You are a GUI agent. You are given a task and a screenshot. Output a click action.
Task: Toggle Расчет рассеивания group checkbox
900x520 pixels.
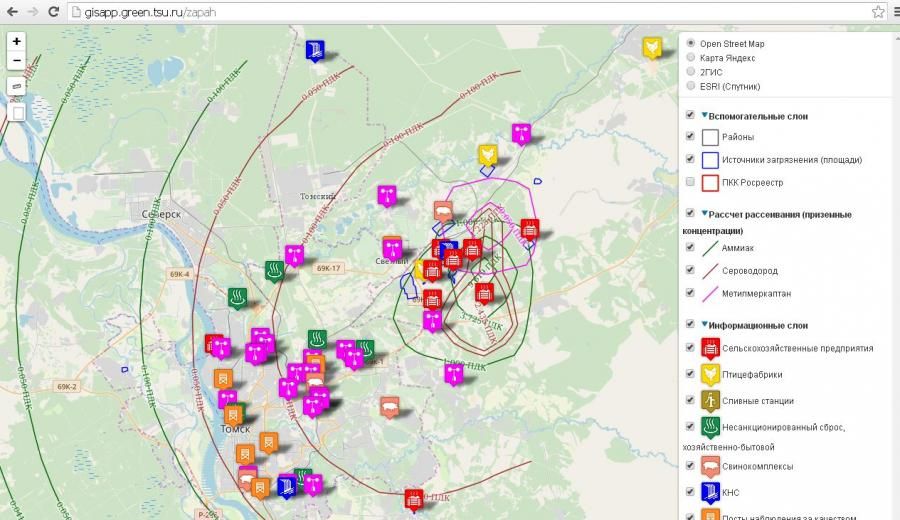tap(690, 213)
